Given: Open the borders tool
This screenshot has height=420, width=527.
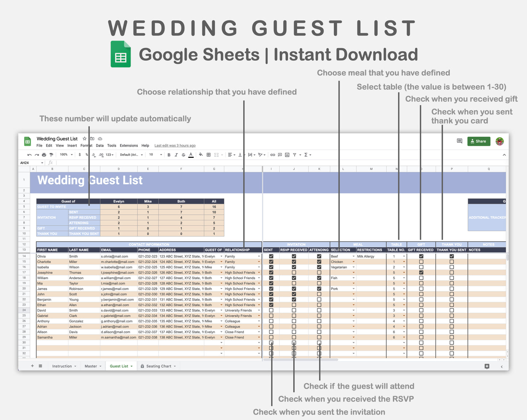Looking at the screenshot, I should pos(208,155).
